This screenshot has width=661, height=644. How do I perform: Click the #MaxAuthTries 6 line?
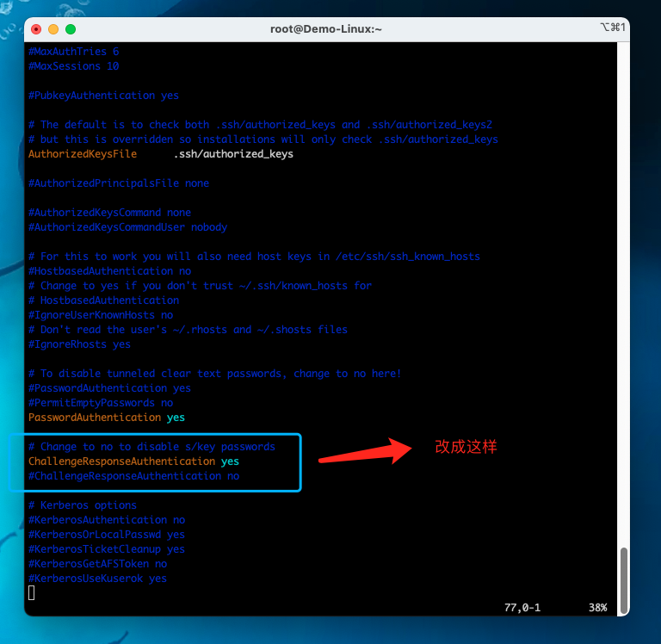pyautogui.click(x=74, y=52)
